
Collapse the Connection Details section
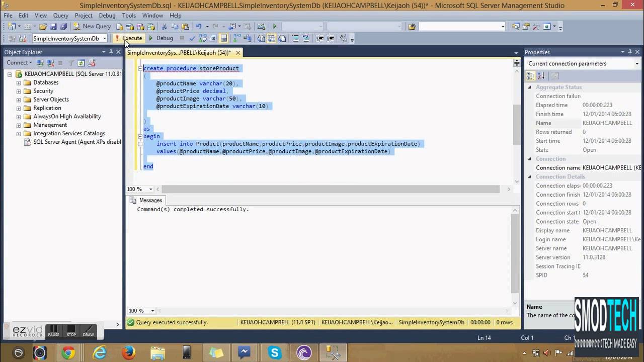[529, 177]
